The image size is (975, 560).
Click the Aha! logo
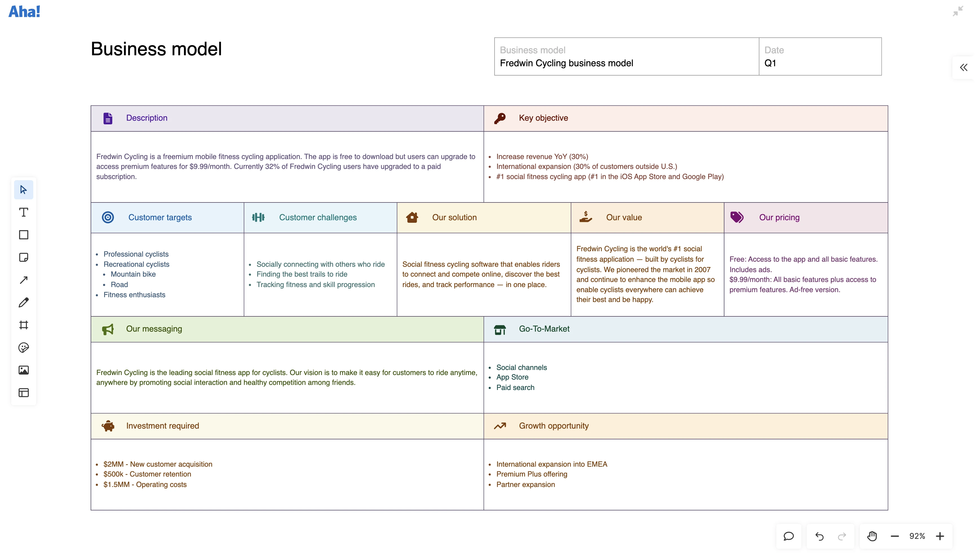(x=24, y=12)
